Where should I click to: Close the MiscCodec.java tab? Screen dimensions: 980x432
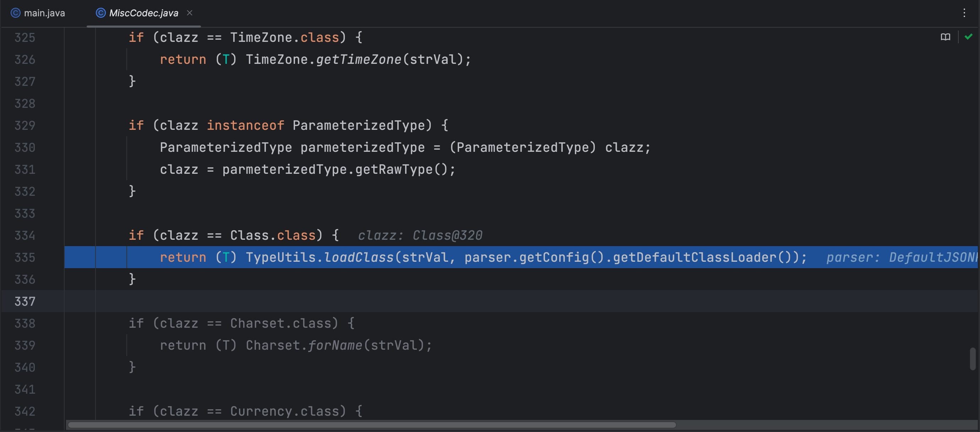pyautogui.click(x=190, y=13)
